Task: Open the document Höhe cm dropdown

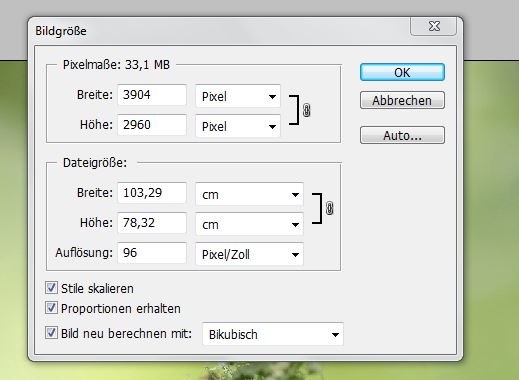Action: pyautogui.click(x=249, y=224)
